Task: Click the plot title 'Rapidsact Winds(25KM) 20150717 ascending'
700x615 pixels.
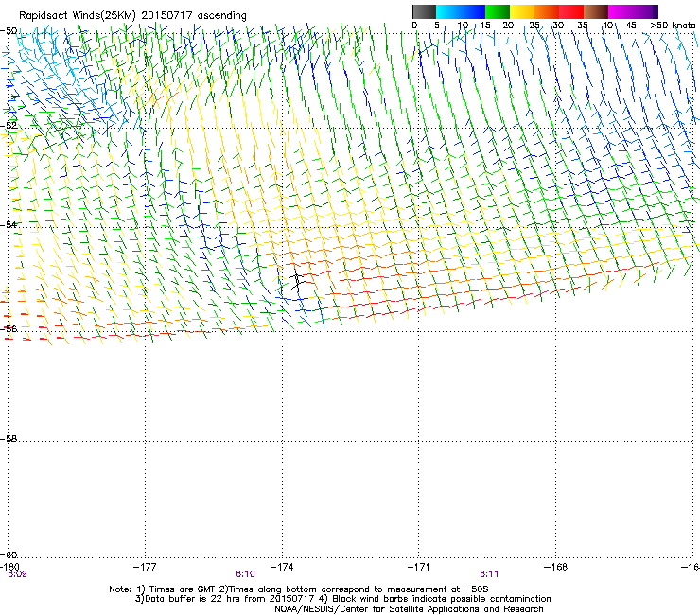Action: click(132, 16)
